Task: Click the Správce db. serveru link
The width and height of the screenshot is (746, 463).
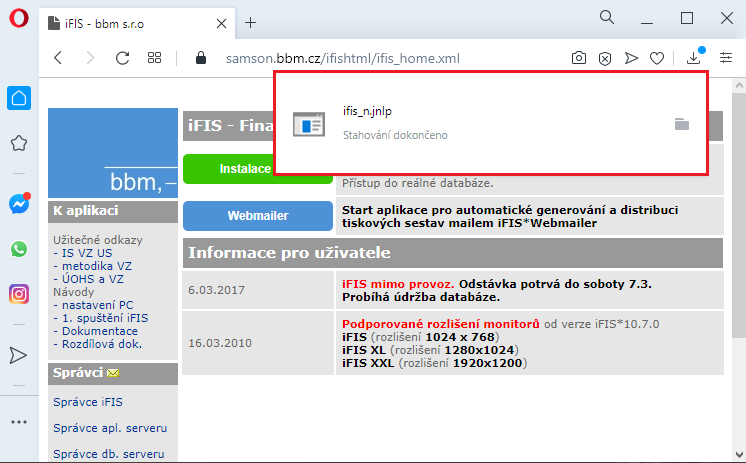Action: (108, 454)
